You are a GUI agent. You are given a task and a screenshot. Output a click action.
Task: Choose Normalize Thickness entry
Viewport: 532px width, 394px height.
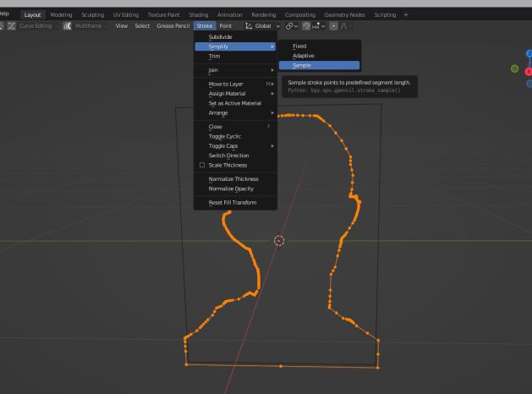pos(235,179)
